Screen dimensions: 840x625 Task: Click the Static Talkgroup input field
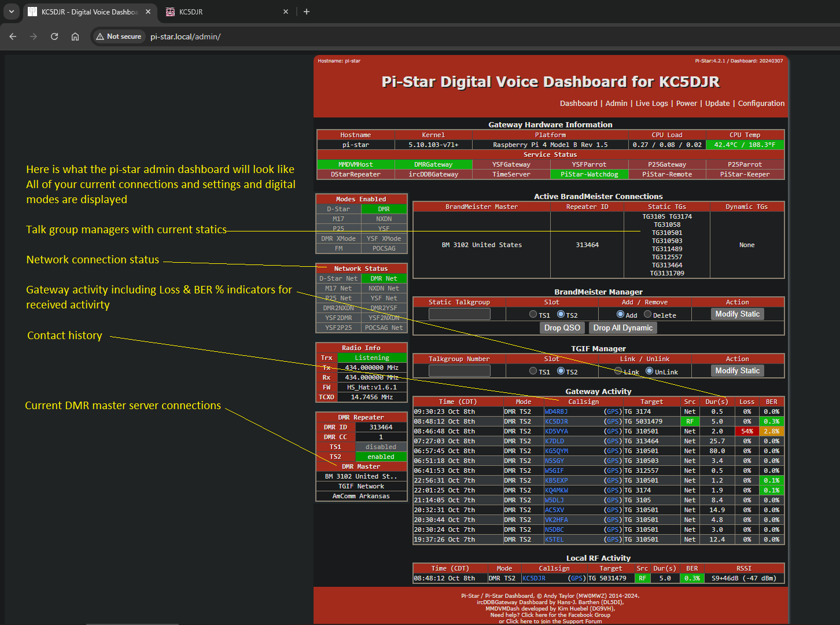pos(459,314)
